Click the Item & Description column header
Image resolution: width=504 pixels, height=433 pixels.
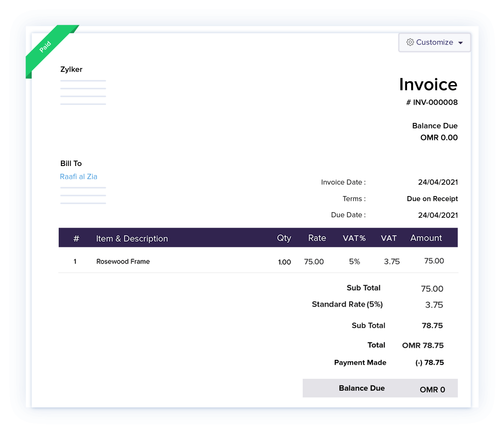(x=132, y=238)
